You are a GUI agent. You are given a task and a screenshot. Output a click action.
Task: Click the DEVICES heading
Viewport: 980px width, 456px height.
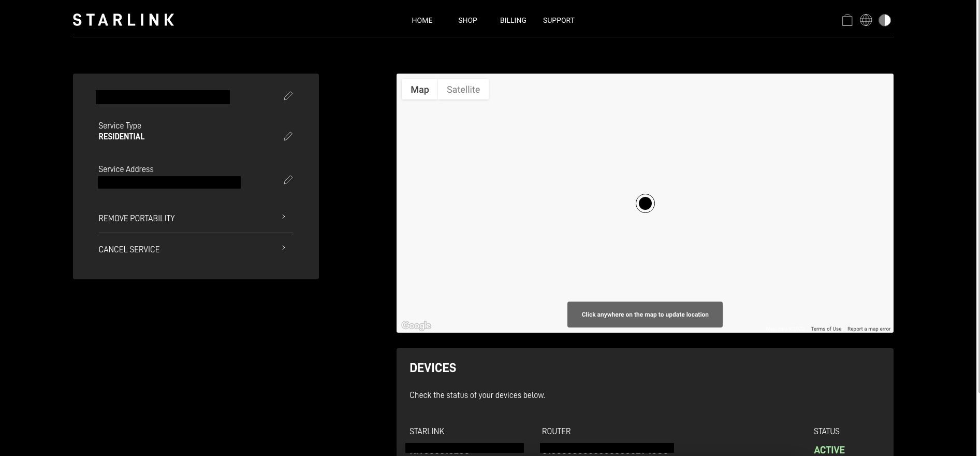433,368
